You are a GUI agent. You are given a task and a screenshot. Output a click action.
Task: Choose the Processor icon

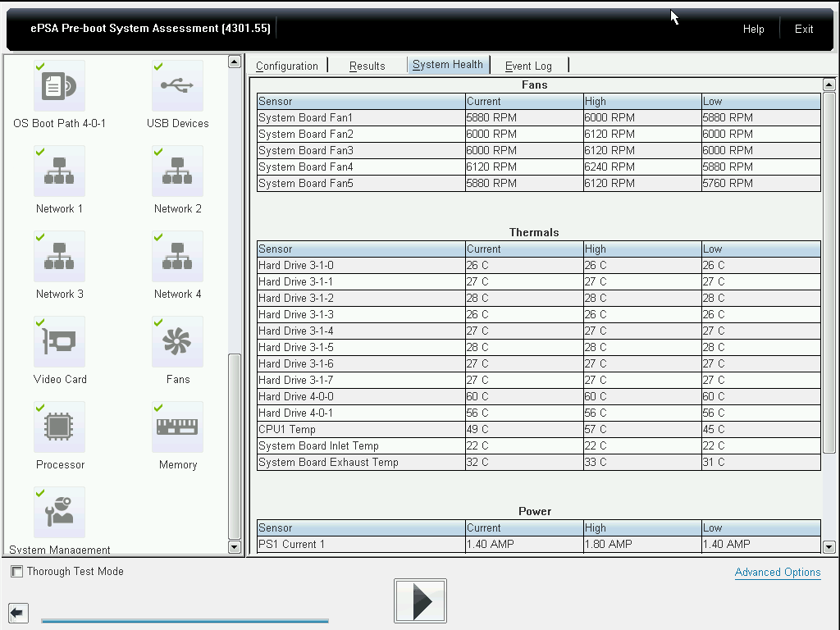tap(59, 428)
